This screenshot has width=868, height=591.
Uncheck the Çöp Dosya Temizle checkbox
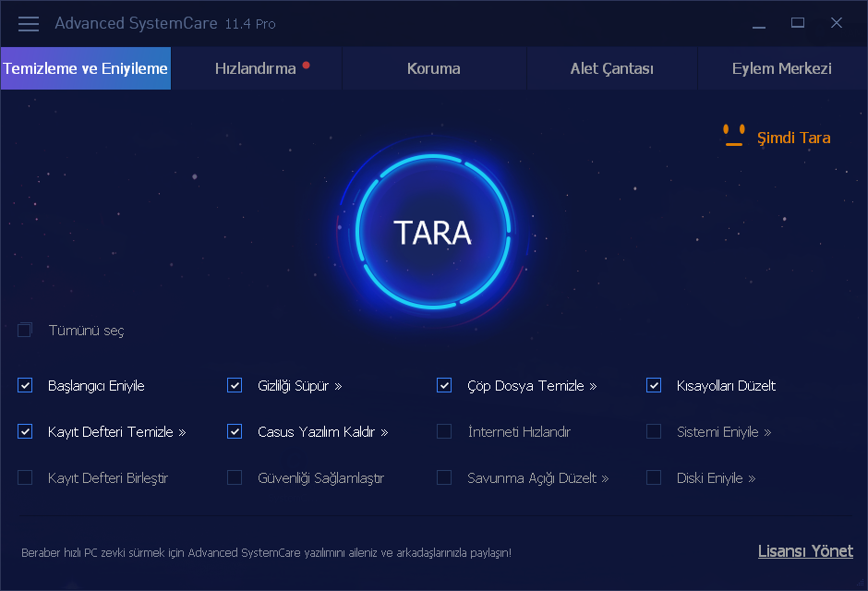pos(444,385)
